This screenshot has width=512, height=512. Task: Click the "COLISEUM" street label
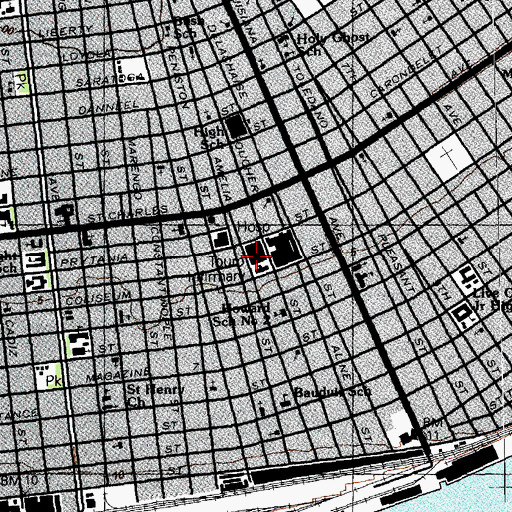click(98, 299)
